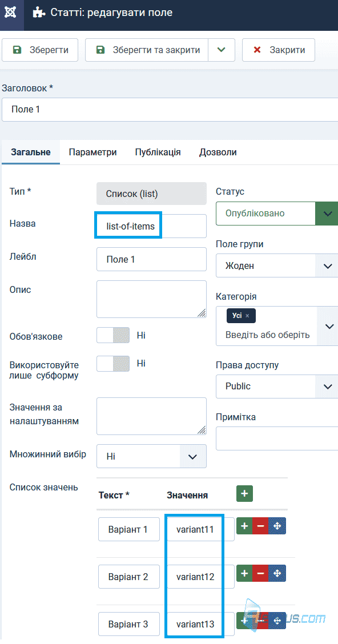The width and height of the screenshot is (338, 644).
Task: Click the disabled Тип field Список (list)
Action: pyautogui.click(x=151, y=194)
